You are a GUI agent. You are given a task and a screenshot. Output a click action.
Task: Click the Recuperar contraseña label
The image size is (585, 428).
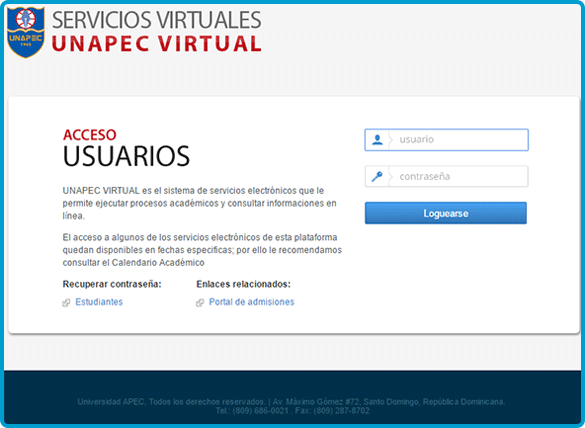tap(112, 284)
